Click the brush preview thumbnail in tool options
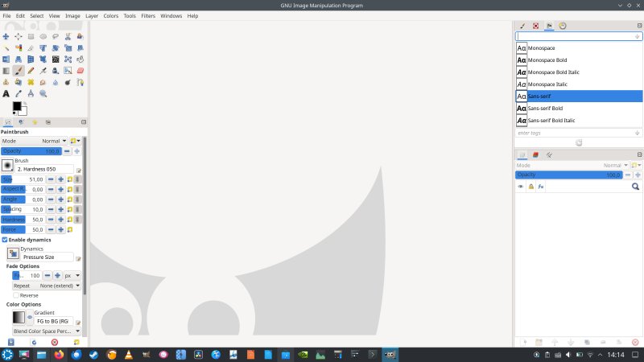 coord(7,166)
